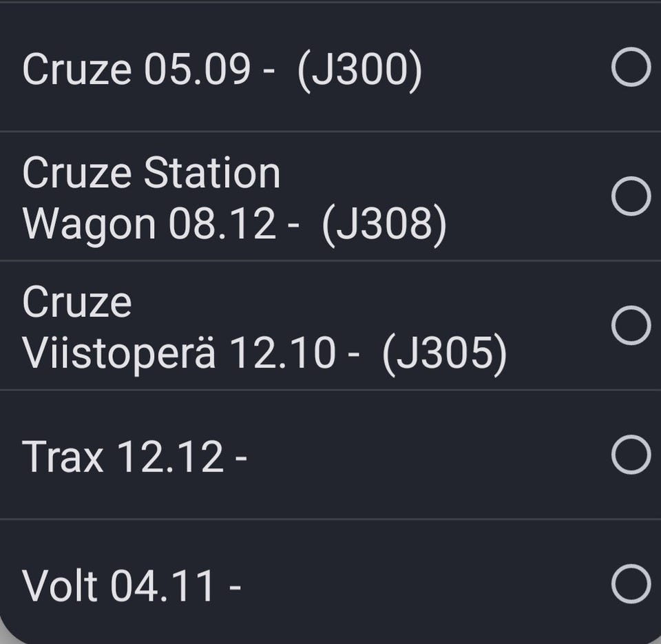Click the word Volt
The width and height of the screenshot is (661, 644).
point(59,585)
